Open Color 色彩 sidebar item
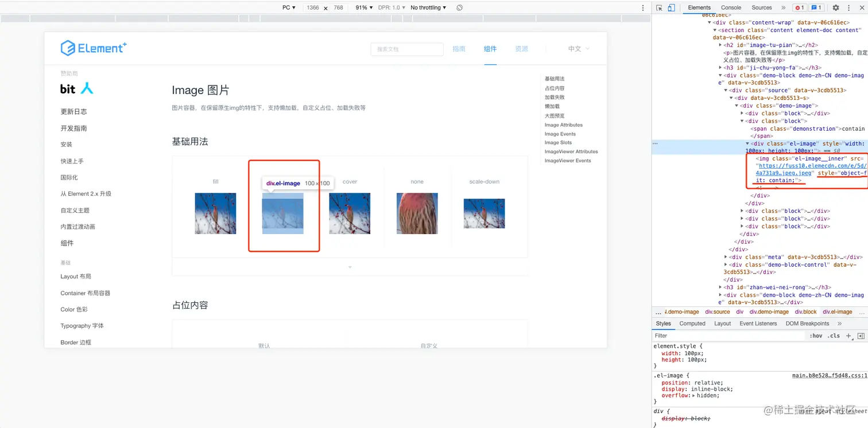 tap(74, 309)
